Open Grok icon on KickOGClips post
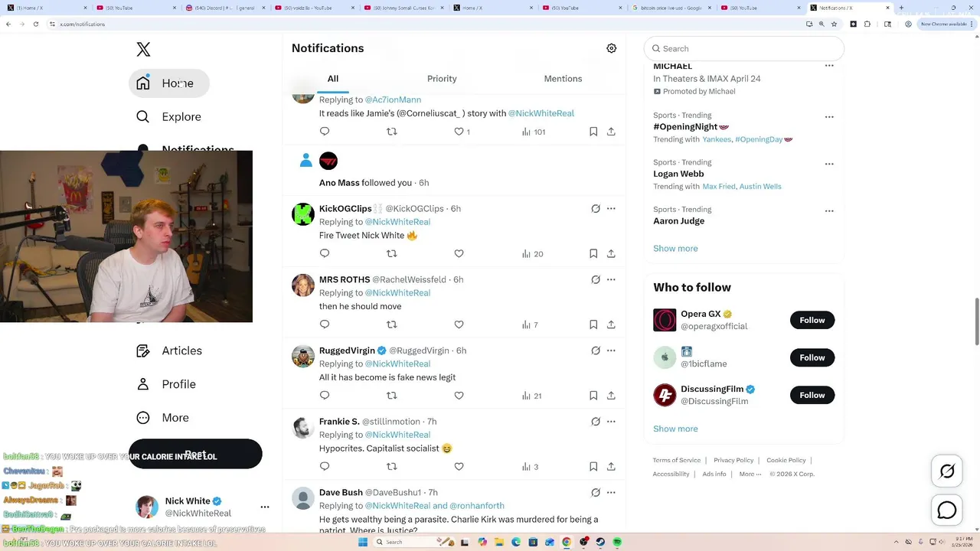980x551 pixels. (x=596, y=208)
